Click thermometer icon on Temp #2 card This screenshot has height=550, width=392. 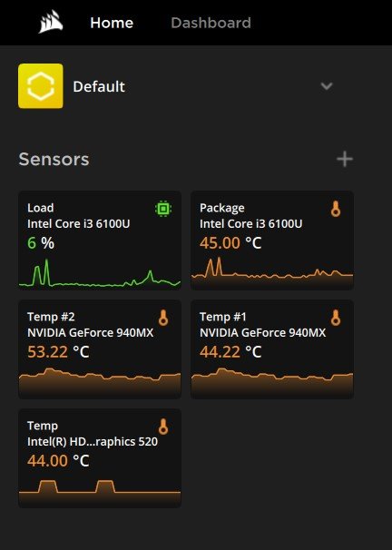pos(163,318)
